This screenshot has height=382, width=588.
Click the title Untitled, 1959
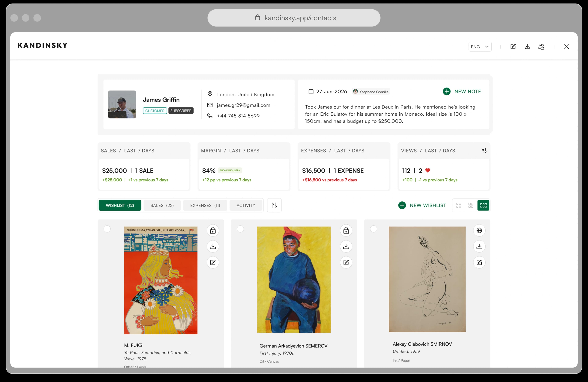[x=406, y=351]
